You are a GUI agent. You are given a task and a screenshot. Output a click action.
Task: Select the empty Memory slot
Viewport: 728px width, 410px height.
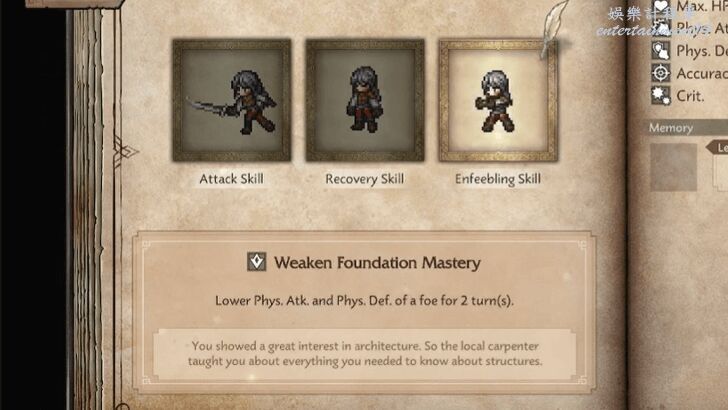tap(673, 167)
